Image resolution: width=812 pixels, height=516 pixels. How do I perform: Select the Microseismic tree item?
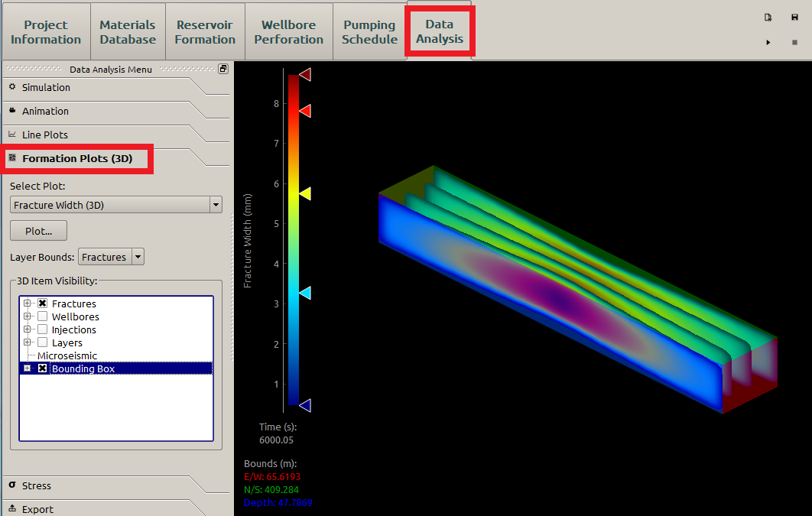67,355
